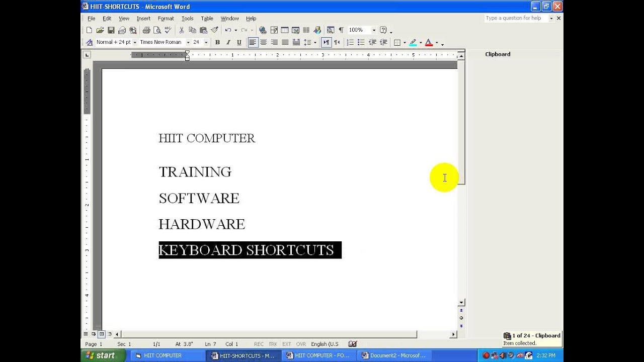Toggle Bold formatting
The width and height of the screenshot is (644, 362).
(217, 42)
